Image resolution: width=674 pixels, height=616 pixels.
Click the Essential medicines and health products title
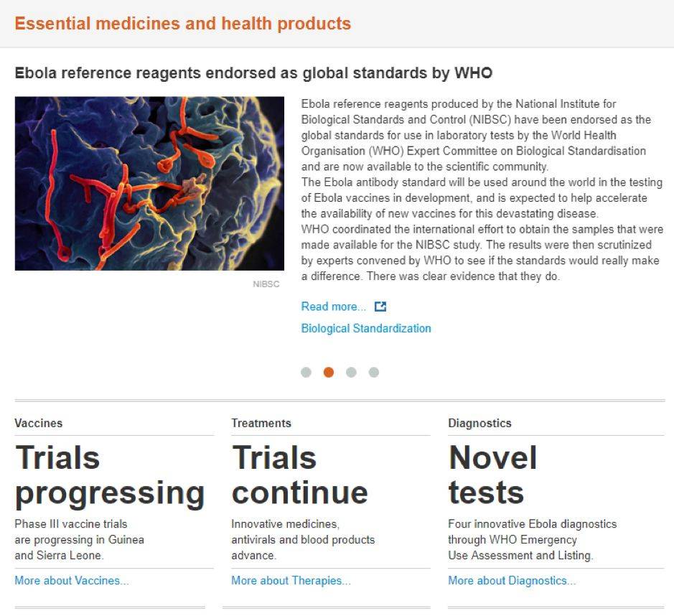183,24
